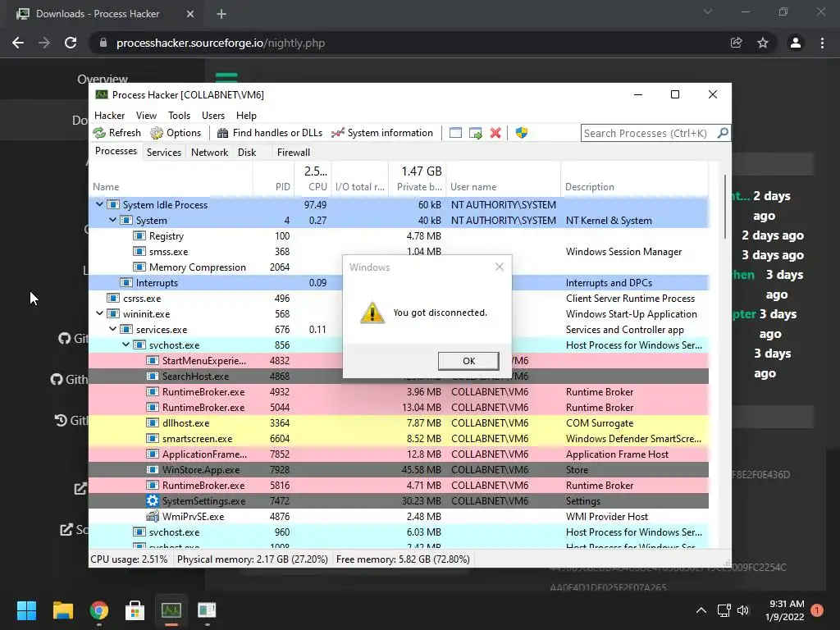Click the taskbar clock and date
840x630 pixels.
click(x=785, y=610)
